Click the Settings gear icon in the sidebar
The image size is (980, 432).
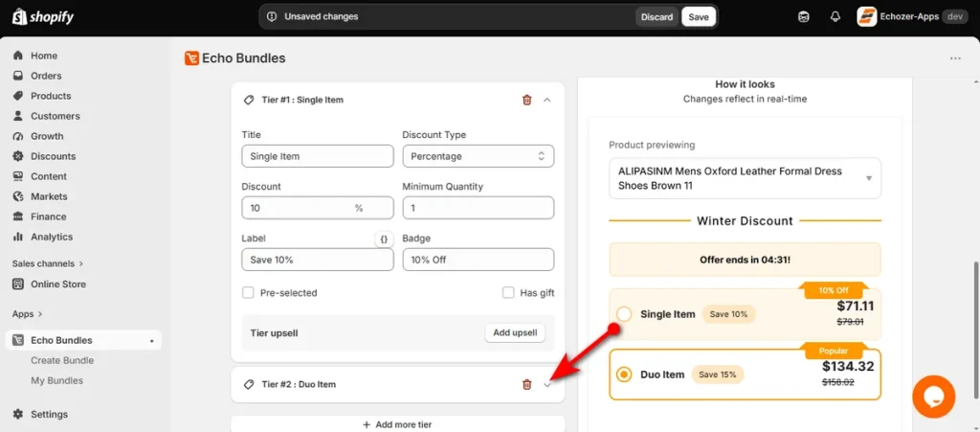click(18, 414)
